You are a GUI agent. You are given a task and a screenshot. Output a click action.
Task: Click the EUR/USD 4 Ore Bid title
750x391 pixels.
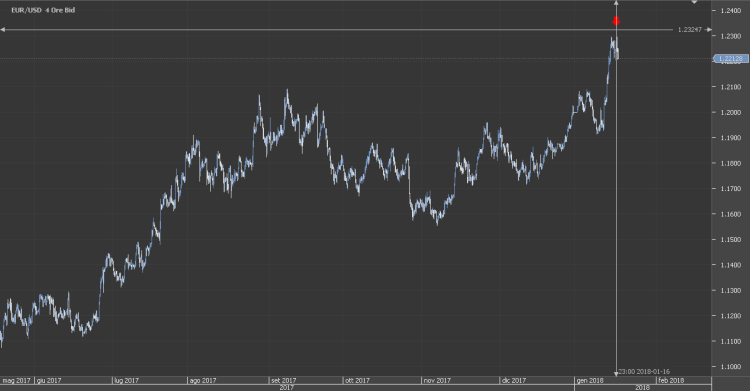point(43,10)
